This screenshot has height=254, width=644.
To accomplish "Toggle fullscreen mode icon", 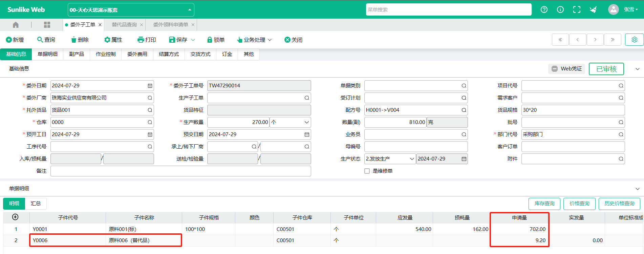I will point(576,9).
